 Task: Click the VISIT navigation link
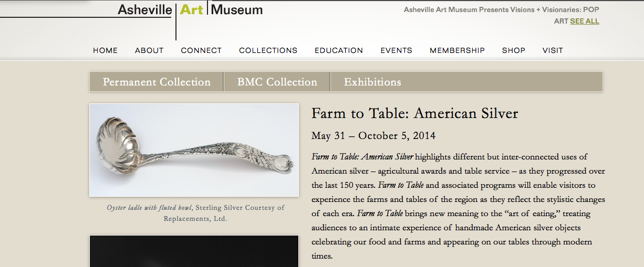coord(553,50)
